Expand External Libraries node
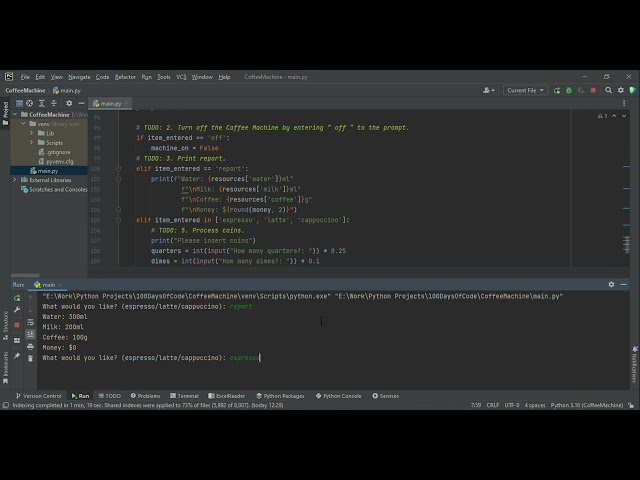Image resolution: width=640 pixels, height=480 pixels. [x=15, y=180]
